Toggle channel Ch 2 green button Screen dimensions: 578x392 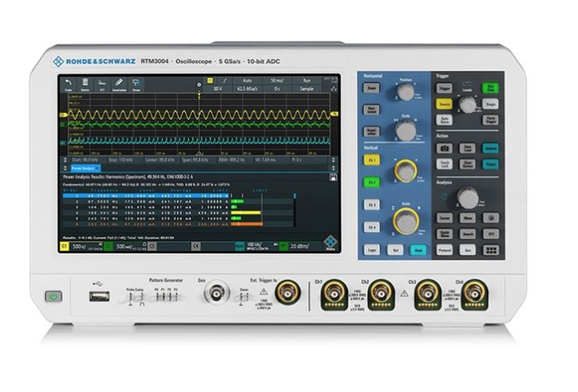[x=371, y=182]
